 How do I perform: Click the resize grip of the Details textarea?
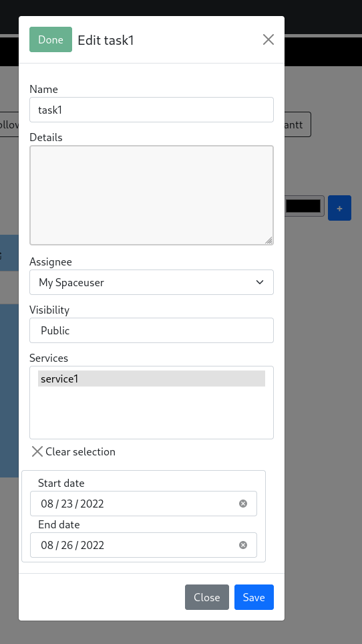[268, 240]
